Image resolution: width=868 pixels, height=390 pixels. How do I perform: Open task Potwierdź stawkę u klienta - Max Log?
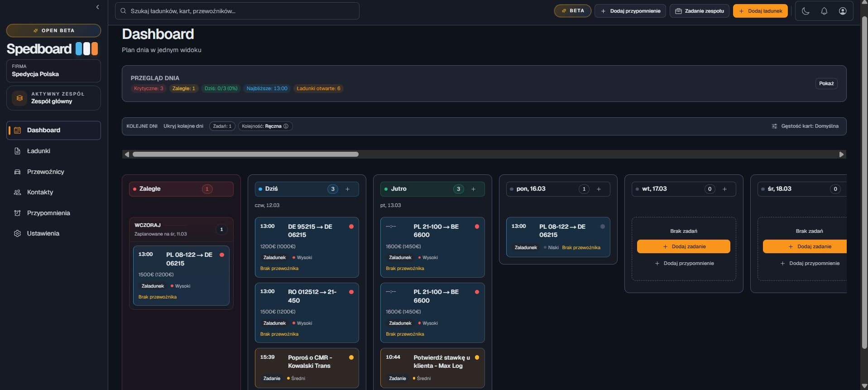432,368
